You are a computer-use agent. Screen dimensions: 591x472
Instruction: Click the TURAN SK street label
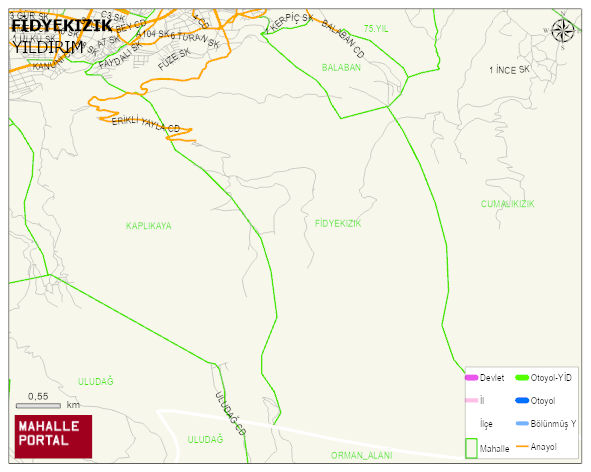click(198, 40)
